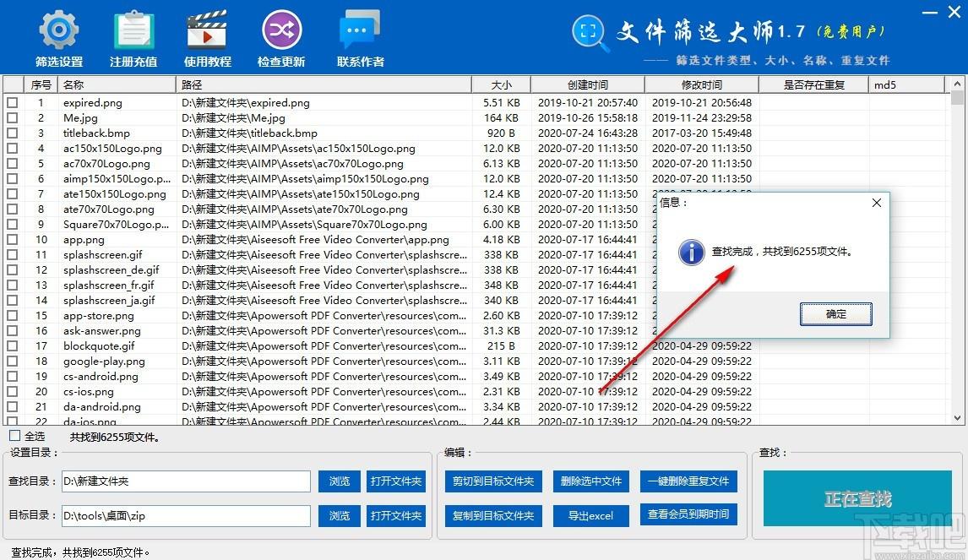
Task: Click modified time 2017-03-20 15:49:48
Action: (702, 133)
